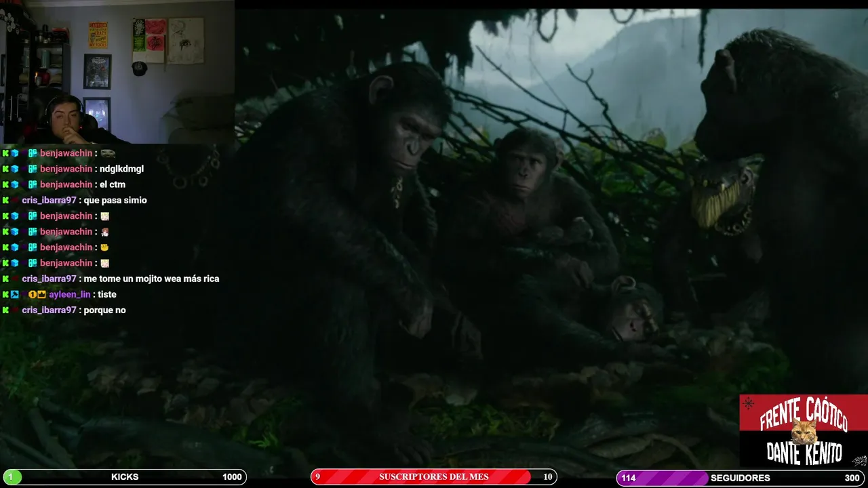
Task: Click the yellow cat emote in chat
Action: click(x=104, y=247)
